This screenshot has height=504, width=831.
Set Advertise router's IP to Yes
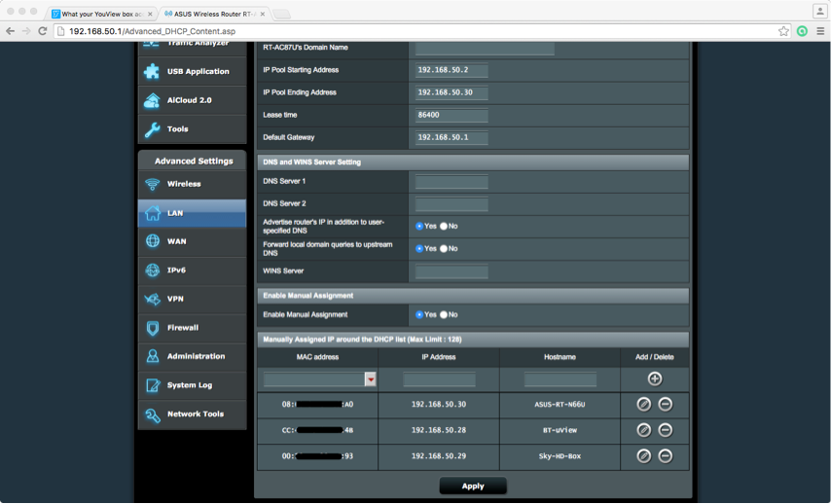419,227
